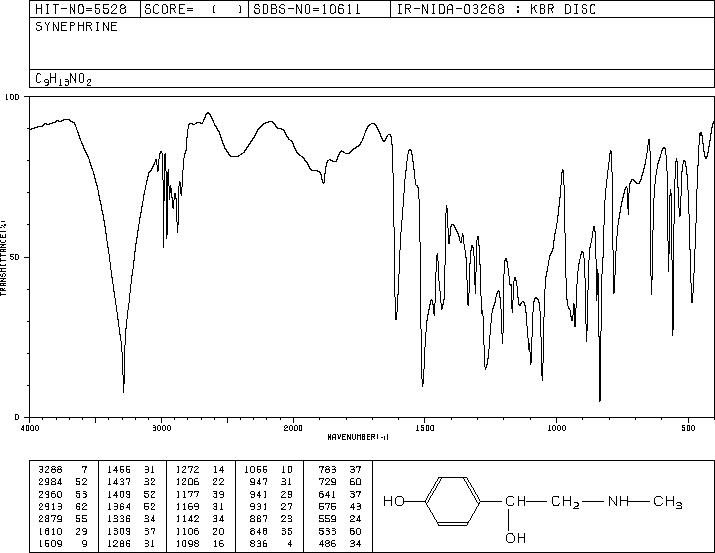Click the CH3 group in the structure
The width and height of the screenshot is (715, 553).
click(668, 502)
